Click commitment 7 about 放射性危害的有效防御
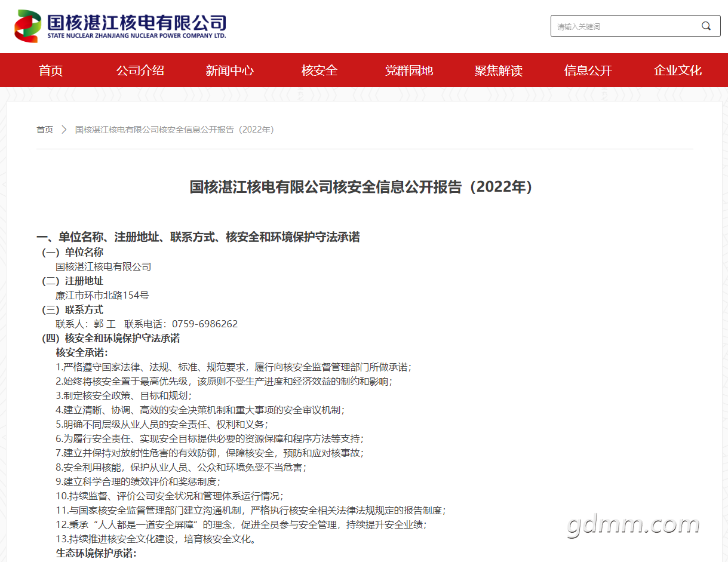Viewport: 728px width, 562px height. point(210,453)
